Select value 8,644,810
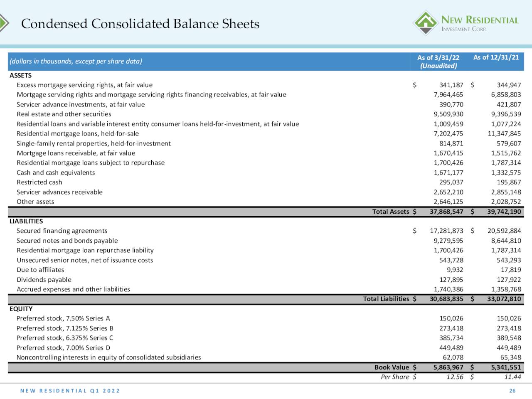Screen dimensions: 532x399 click(506, 241)
